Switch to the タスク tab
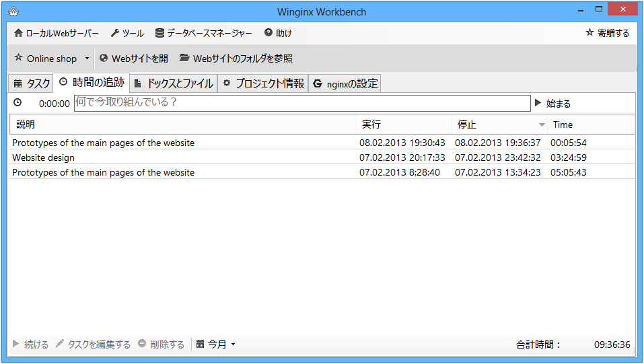 (32, 83)
